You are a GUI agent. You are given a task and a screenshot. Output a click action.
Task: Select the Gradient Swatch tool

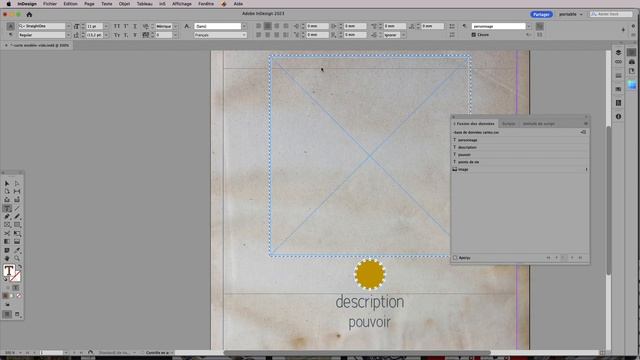pyautogui.click(x=7, y=242)
